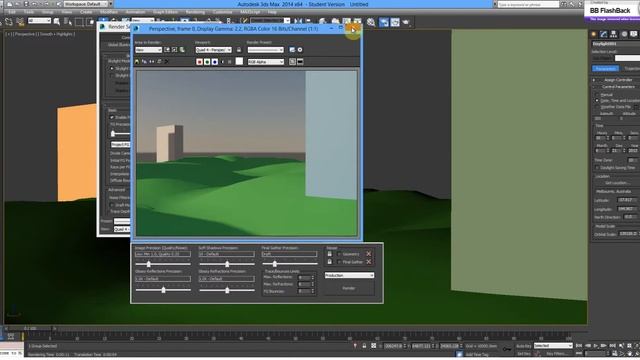640x360 pixels.
Task: Open the Viewport dropdown showing Quad 4
Action: 213,50
